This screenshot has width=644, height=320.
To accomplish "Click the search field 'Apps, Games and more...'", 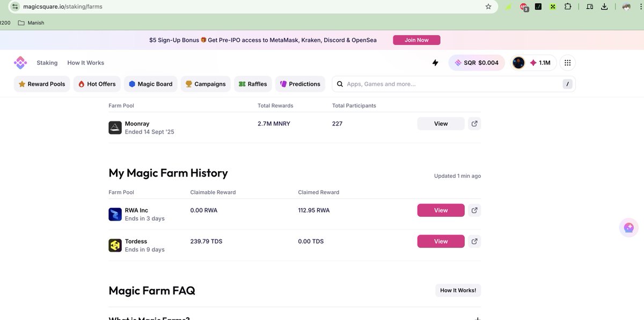I will pos(454,84).
